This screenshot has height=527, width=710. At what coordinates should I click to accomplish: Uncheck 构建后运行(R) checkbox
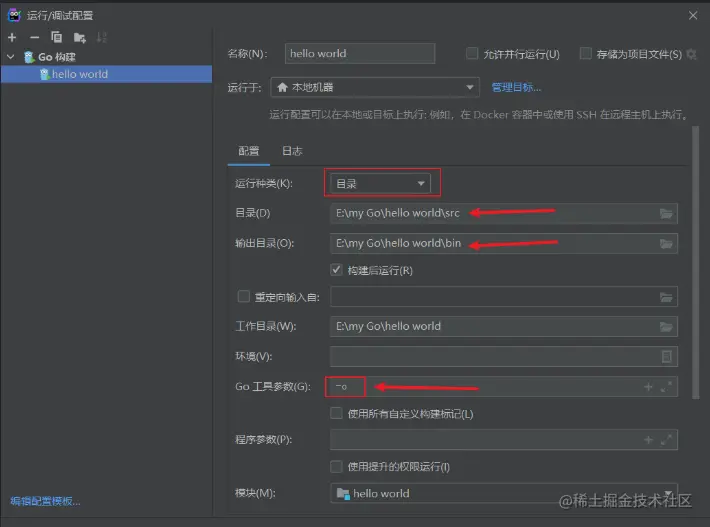[x=336, y=270]
